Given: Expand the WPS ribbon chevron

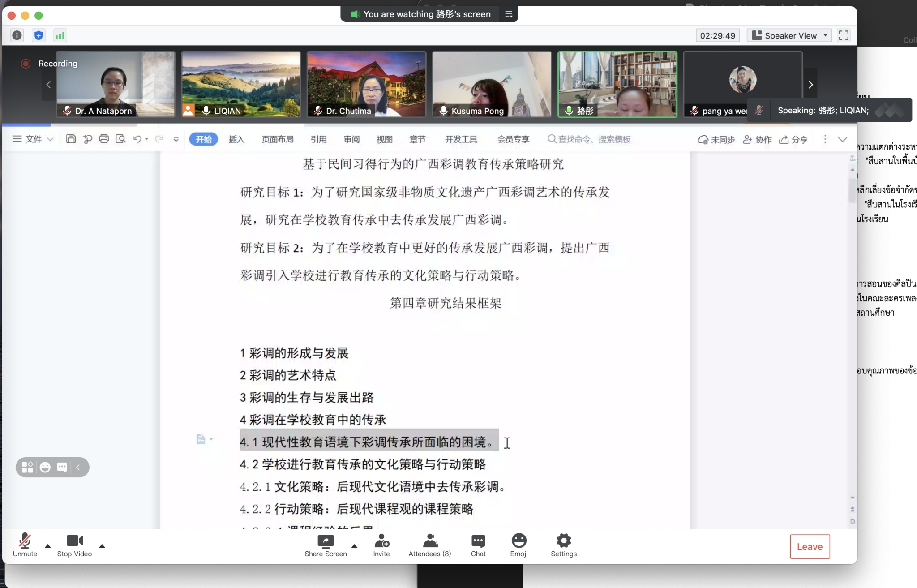Looking at the screenshot, I should (x=843, y=139).
